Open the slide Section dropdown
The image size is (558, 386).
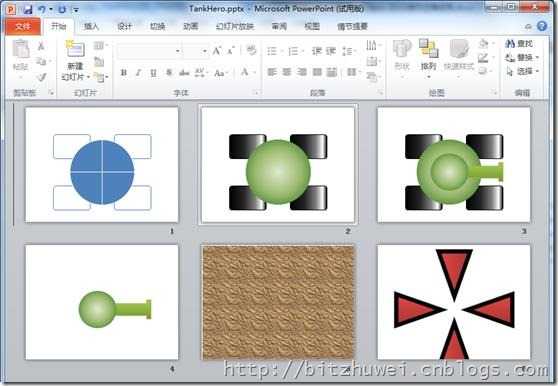101,77
